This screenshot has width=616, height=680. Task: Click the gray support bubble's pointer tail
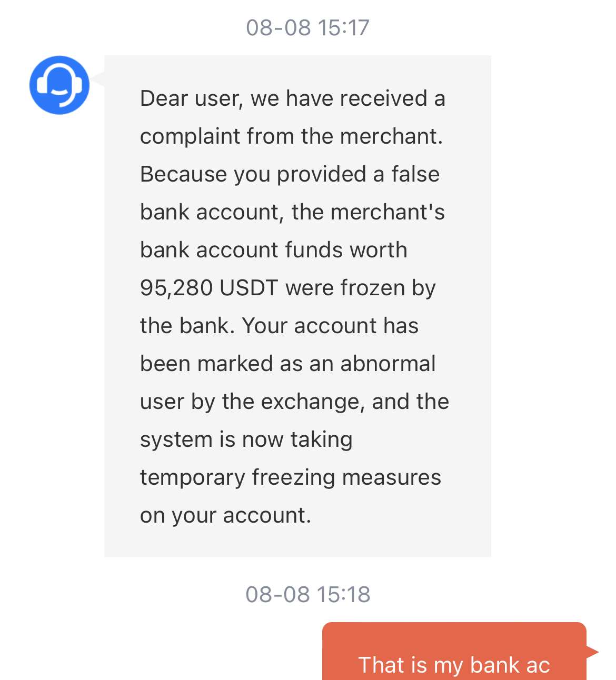coord(97,84)
